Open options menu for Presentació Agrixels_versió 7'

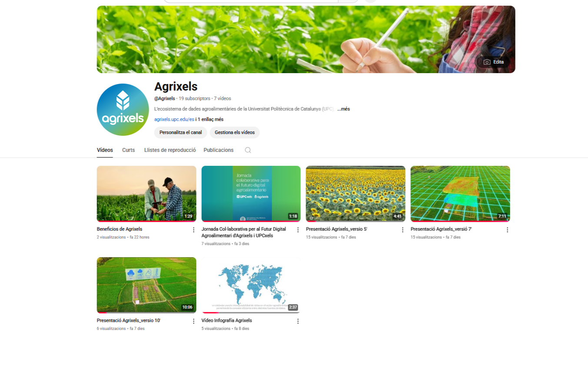(x=507, y=230)
